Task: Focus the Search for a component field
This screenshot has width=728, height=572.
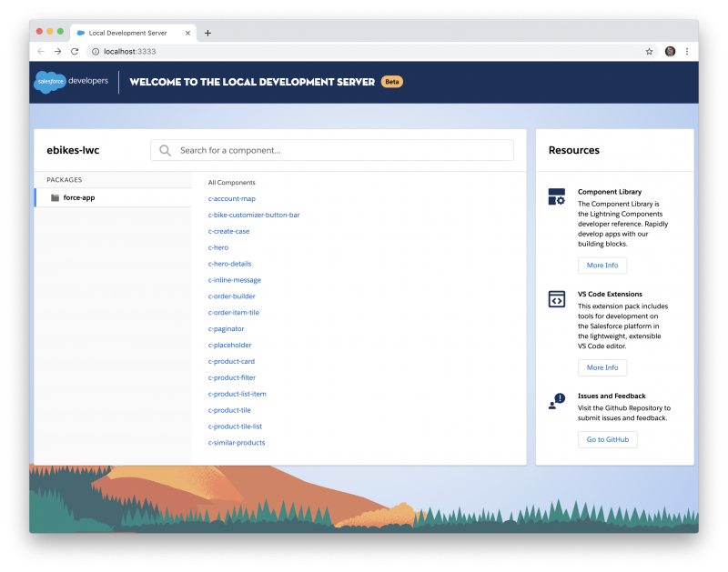Action: tap(332, 150)
